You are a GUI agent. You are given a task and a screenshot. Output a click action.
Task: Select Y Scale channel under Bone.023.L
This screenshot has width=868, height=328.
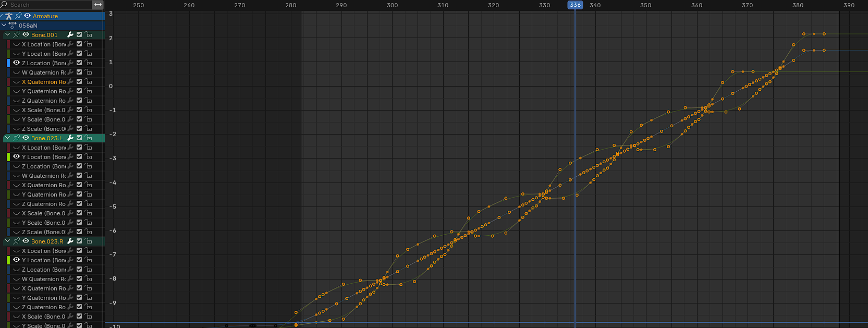pos(44,223)
